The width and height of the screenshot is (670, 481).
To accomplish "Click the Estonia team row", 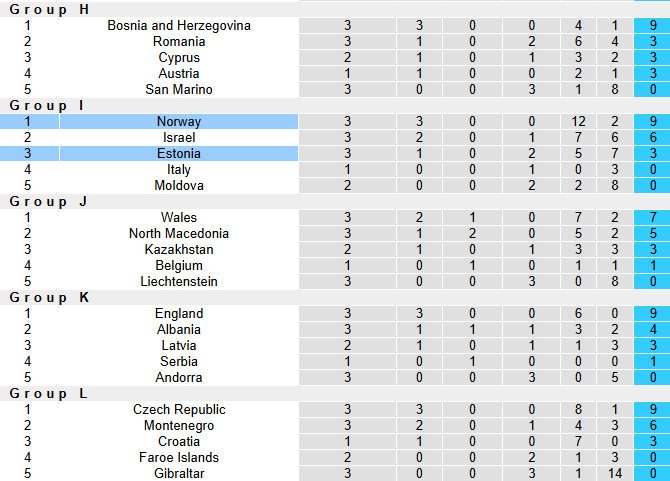I will (179, 154).
